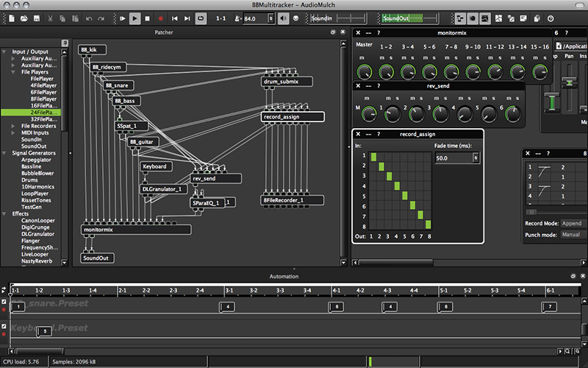Collapse the Input / Output tree group
Screen dimensions: 588x368
click(x=4, y=52)
